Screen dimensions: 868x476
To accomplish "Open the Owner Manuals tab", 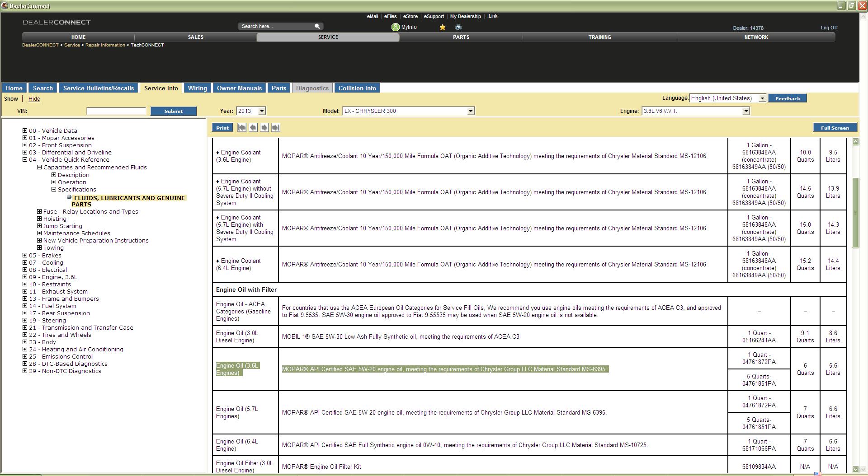I will (239, 88).
